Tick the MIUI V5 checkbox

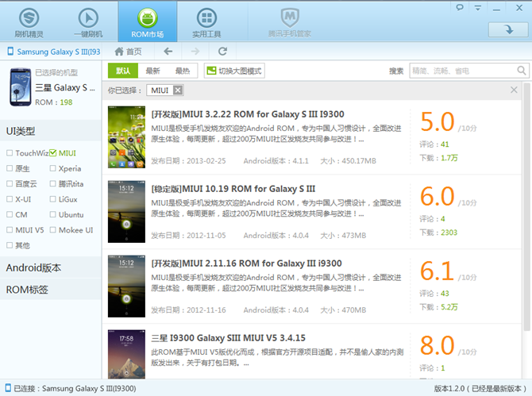click(10, 229)
